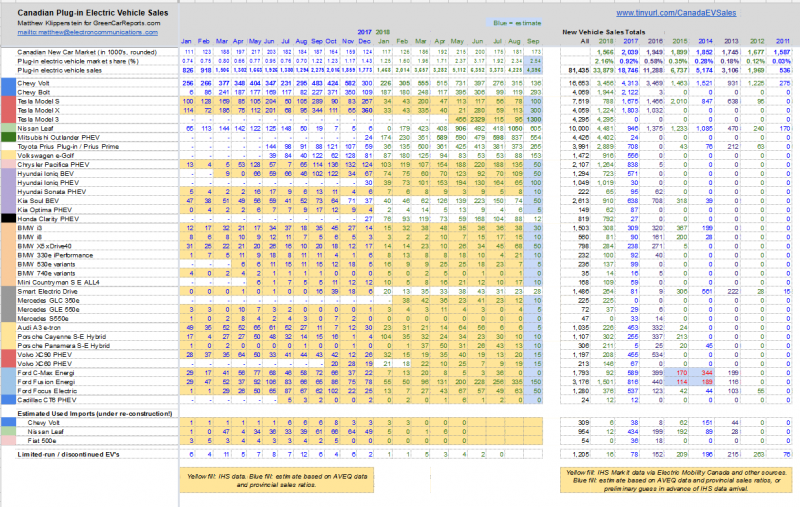Image resolution: width=800 pixels, height=507 pixels.
Task: Select 'Plug-in electric vehicle market share (%)' row label
Action: [x=78, y=61]
